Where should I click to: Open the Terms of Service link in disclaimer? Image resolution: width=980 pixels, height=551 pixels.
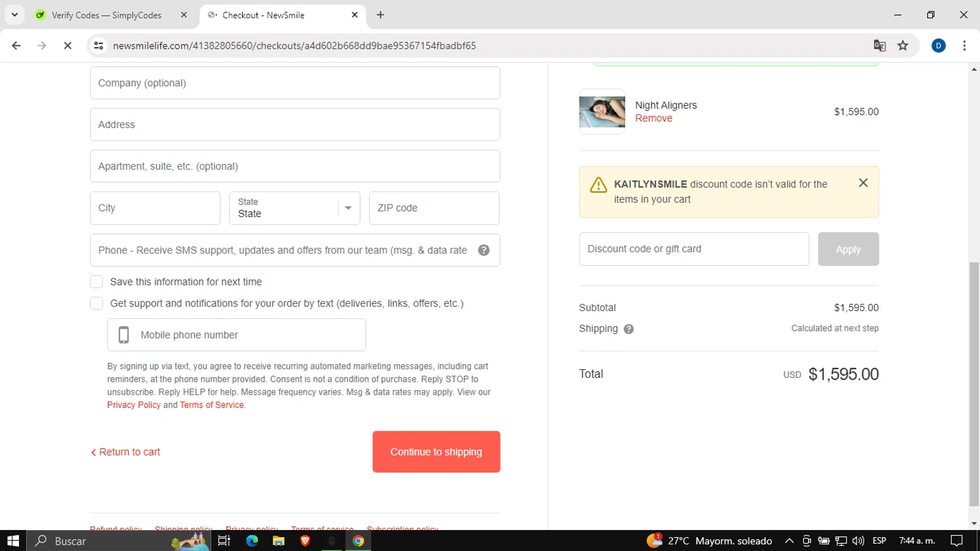point(212,405)
